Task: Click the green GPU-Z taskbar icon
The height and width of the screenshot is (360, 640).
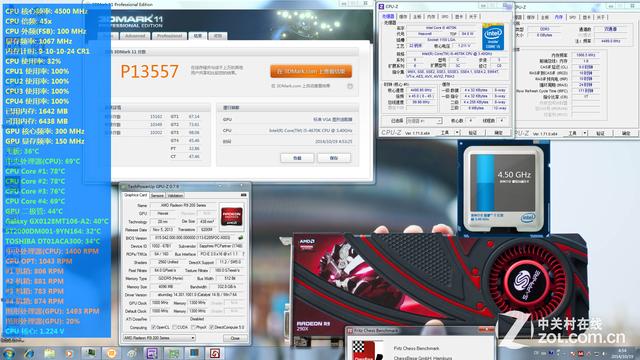Action: click(173, 353)
